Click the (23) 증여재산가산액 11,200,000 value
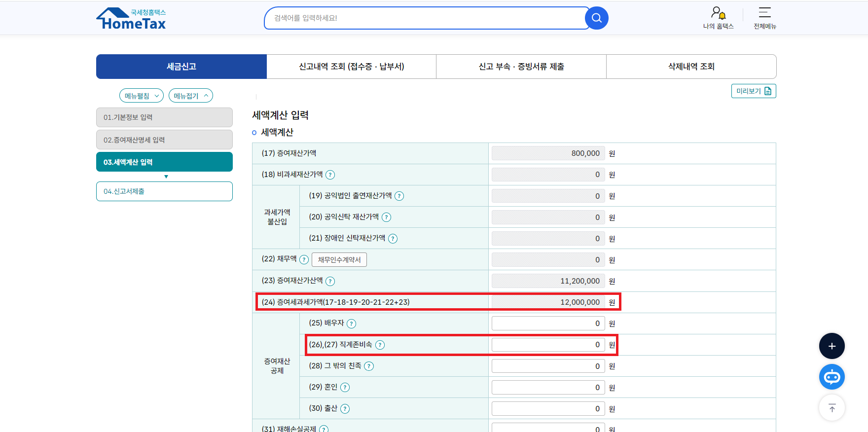 [548, 281]
